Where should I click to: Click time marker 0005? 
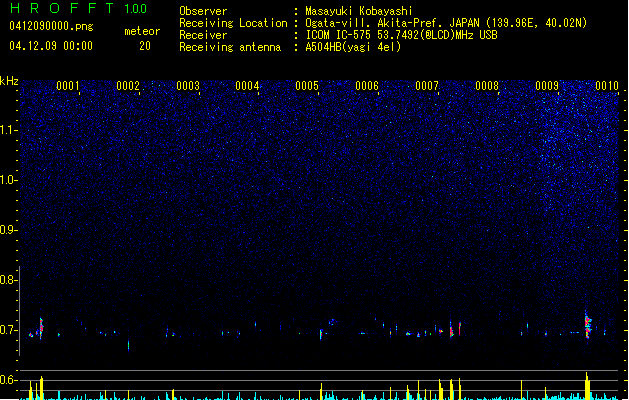click(307, 86)
